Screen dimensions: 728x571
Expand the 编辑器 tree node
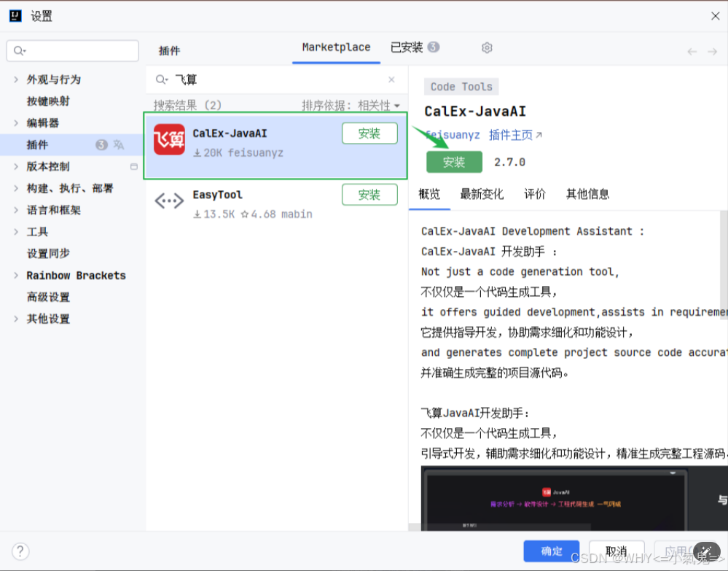click(16, 123)
